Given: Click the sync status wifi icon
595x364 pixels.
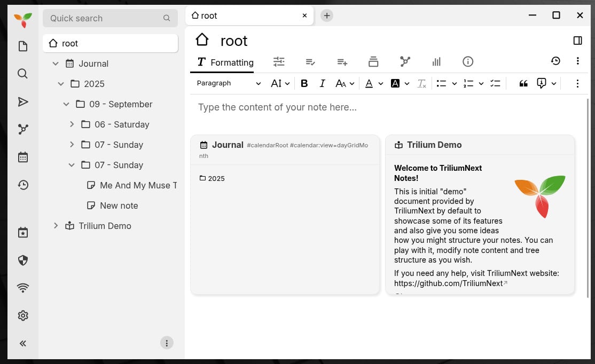Looking at the screenshot, I should pos(22,288).
